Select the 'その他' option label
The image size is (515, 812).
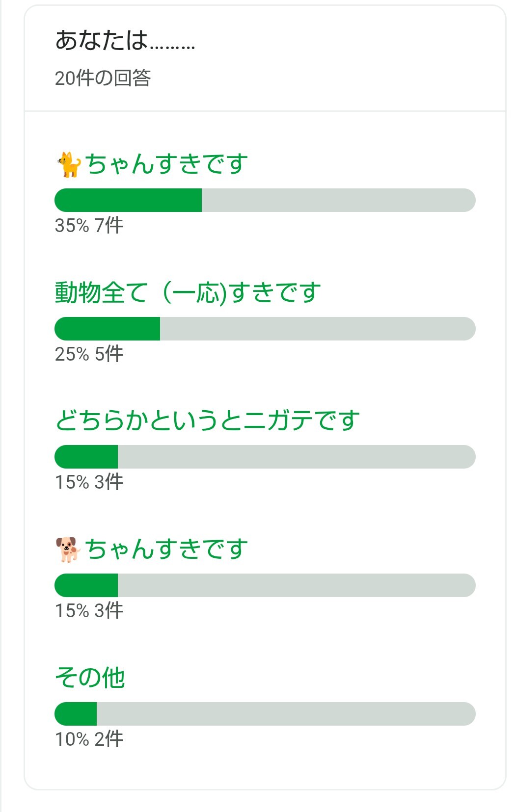[x=90, y=678]
